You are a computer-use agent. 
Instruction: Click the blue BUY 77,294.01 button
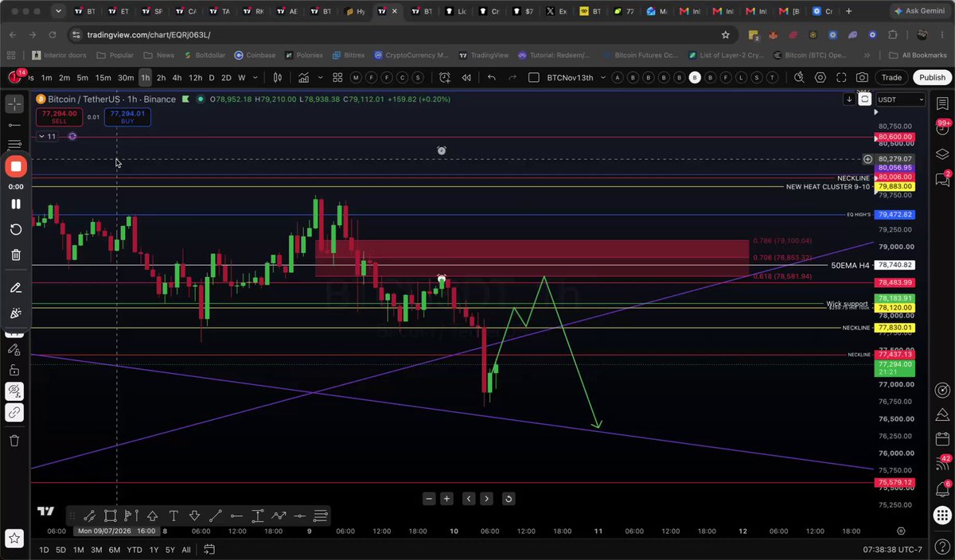pos(127,117)
